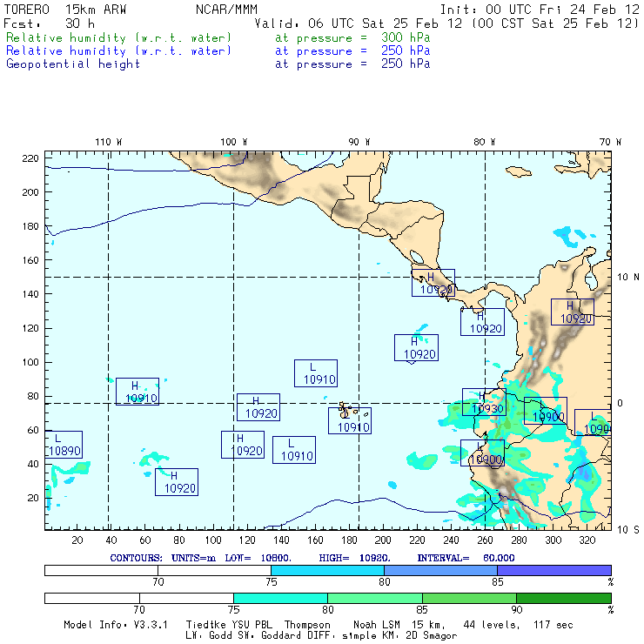Select the "Fcst: 30 h" forecast hour text
This screenshot has height=644, width=644.
(x=49, y=23)
